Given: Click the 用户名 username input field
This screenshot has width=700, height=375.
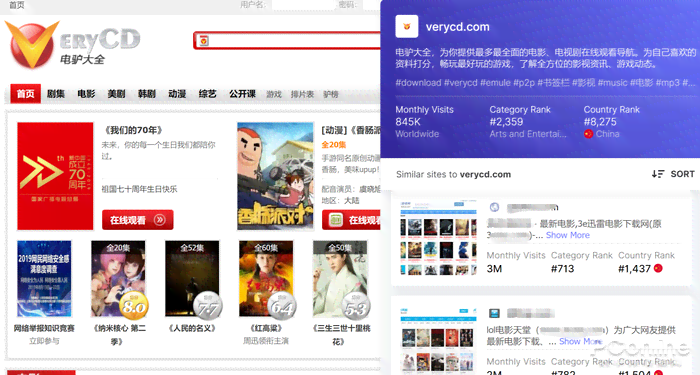Looking at the screenshot, I should point(303,5).
